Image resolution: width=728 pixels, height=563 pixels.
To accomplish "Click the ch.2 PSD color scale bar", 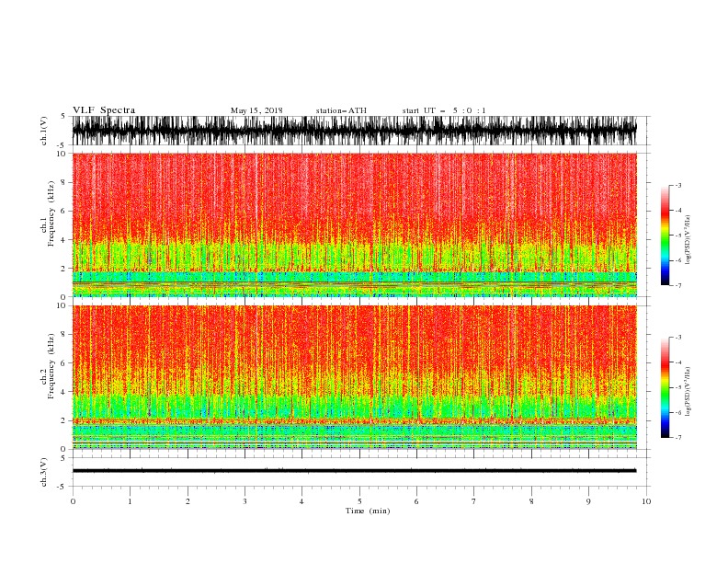I will pyautogui.click(x=665, y=387).
